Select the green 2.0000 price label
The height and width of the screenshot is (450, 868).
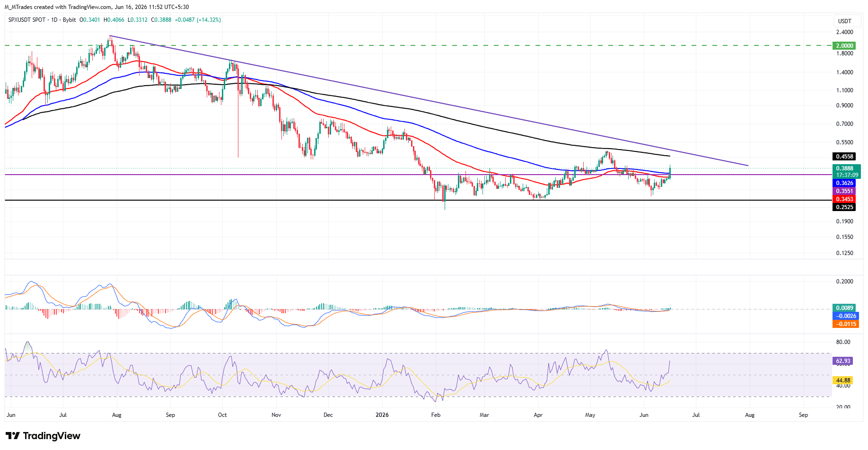[x=844, y=46]
